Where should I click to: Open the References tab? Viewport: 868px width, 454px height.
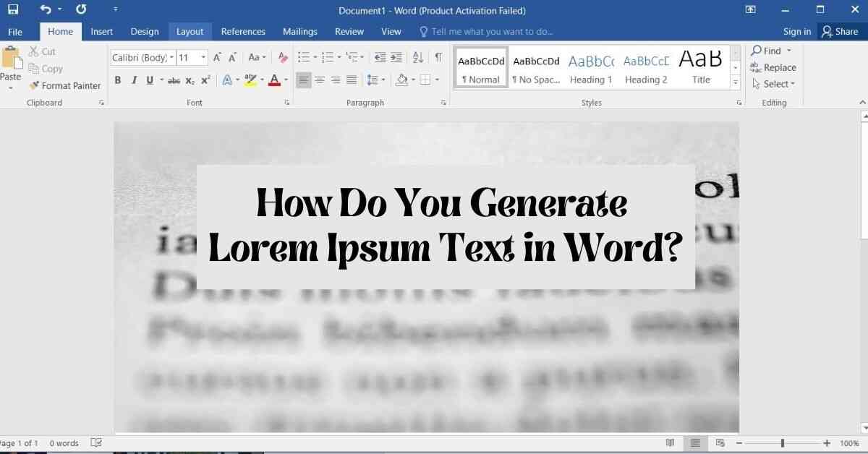pos(243,32)
